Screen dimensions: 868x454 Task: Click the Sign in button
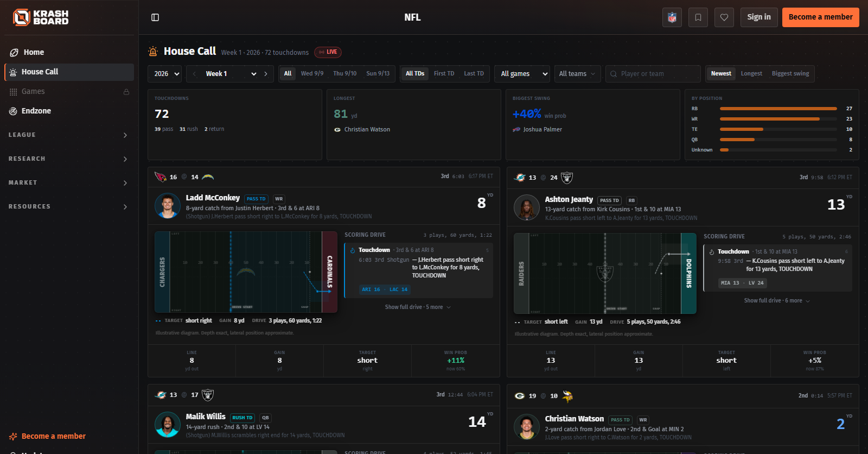tap(759, 17)
